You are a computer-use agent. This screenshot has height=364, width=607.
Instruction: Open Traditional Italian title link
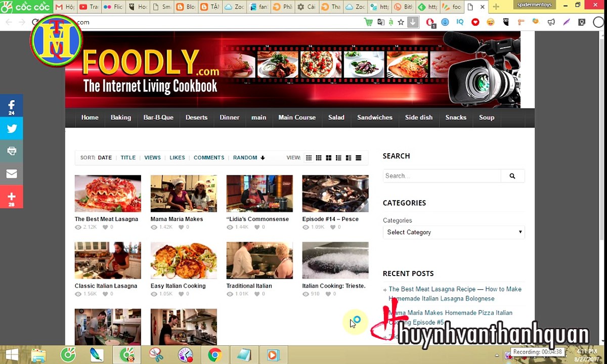point(249,286)
